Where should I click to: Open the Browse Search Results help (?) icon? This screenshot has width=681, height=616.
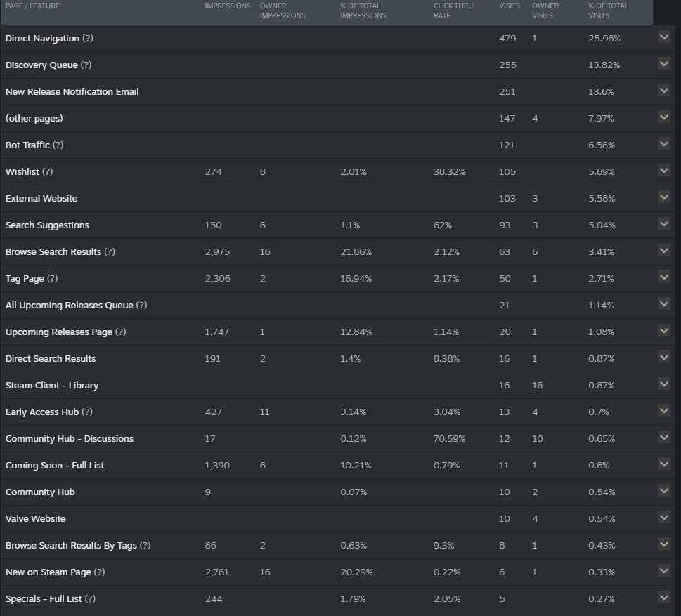pyautogui.click(x=110, y=251)
